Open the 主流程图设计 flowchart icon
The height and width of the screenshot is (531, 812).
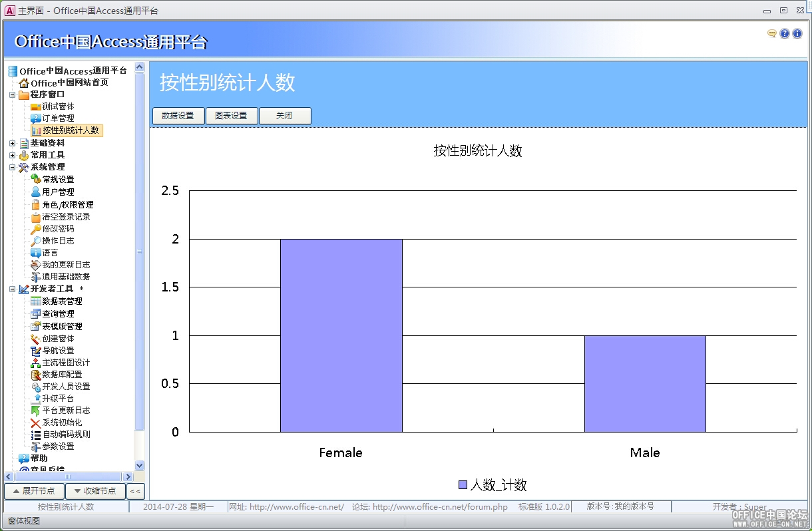[x=36, y=362]
